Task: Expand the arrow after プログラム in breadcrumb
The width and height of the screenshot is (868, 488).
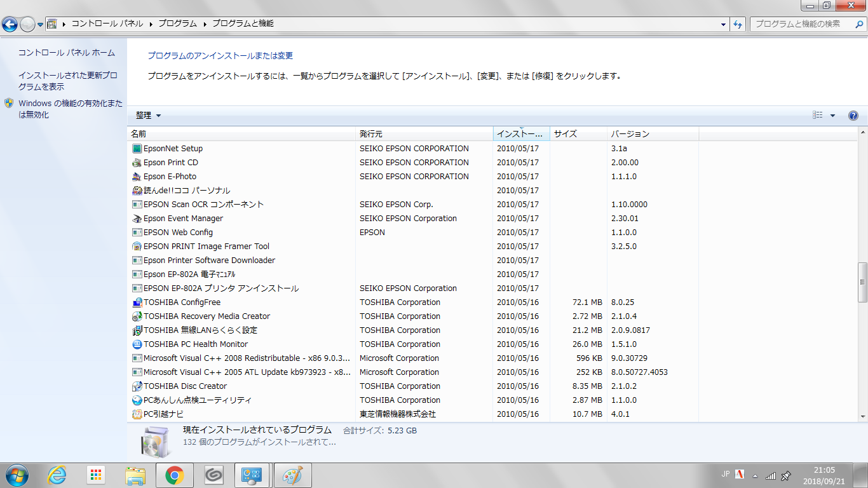Action: 205,24
